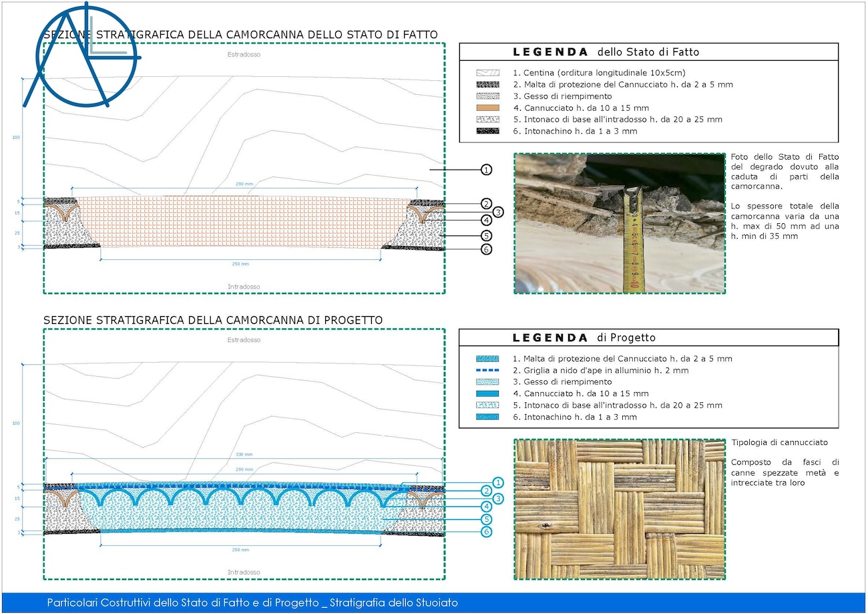Image resolution: width=868 pixels, height=614 pixels.
Task: Click blue callout circle 4 in Progetto section
Action: 486,506
